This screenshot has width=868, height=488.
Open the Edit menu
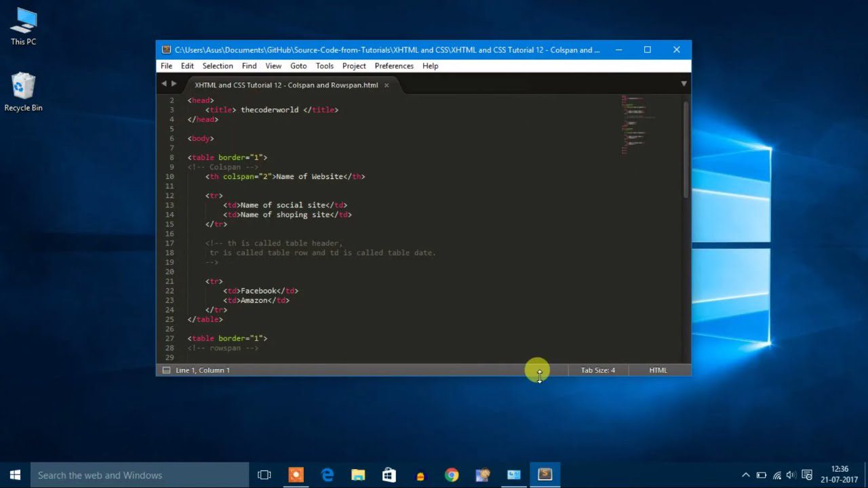[187, 66]
